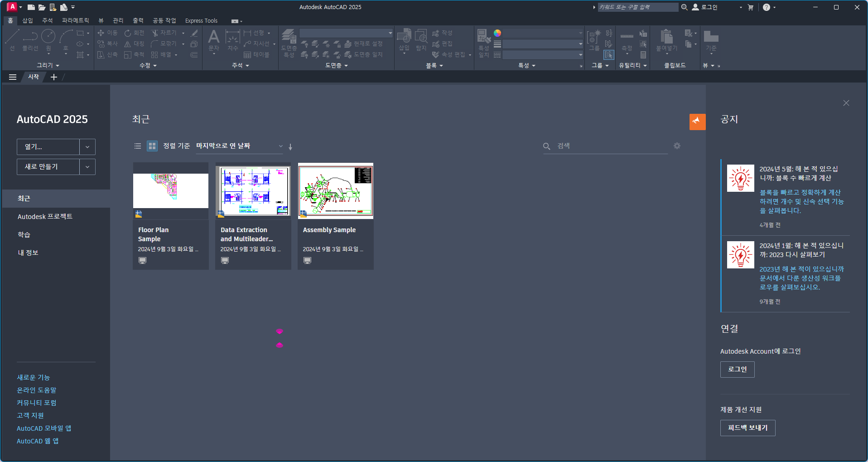Toggle group selection highlighted button
This screenshot has width=868, height=462.
609,55
